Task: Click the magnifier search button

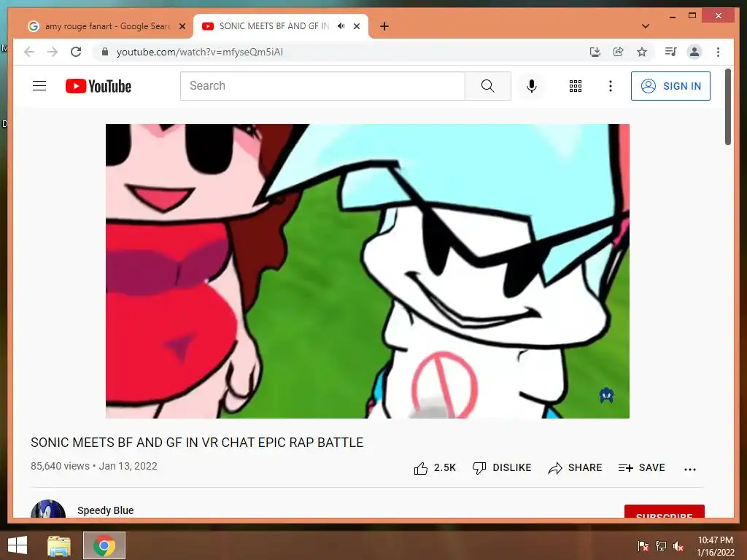Action: click(x=487, y=86)
